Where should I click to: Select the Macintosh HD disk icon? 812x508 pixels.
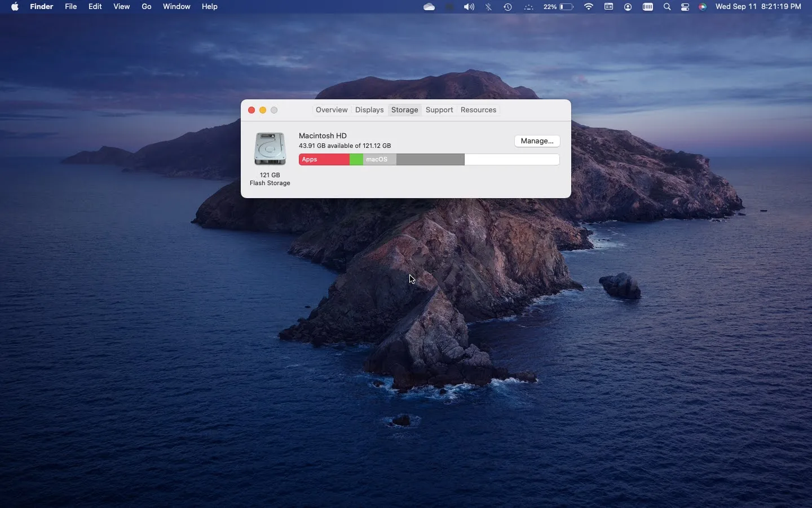point(270,148)
